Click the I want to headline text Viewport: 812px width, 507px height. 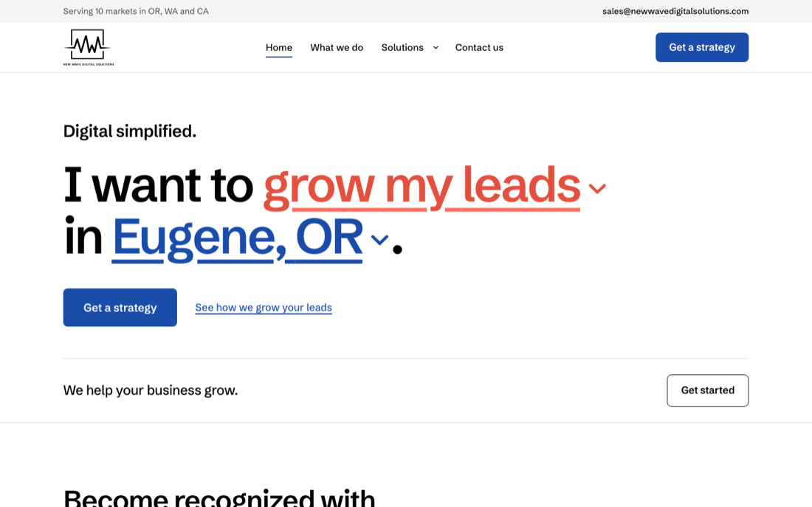(158, 185)
